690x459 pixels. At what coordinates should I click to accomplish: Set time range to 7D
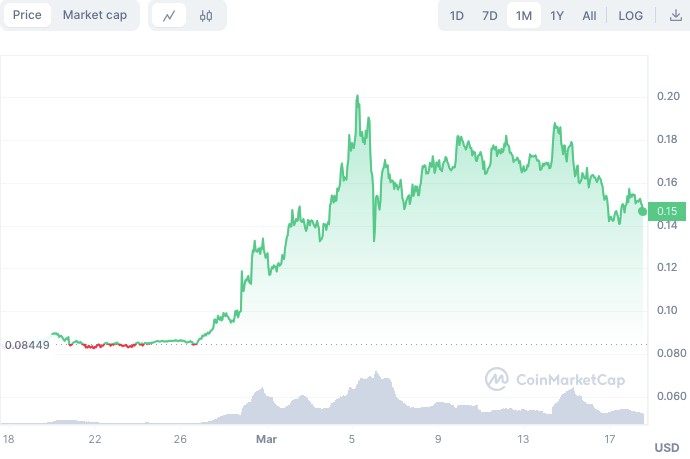point(490,16)
